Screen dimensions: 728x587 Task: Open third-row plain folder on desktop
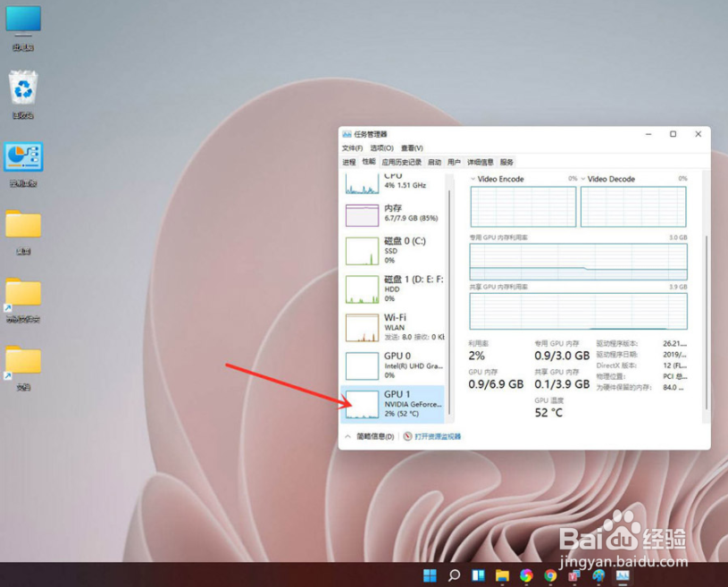pyautogui.click(x=23, y=232)
